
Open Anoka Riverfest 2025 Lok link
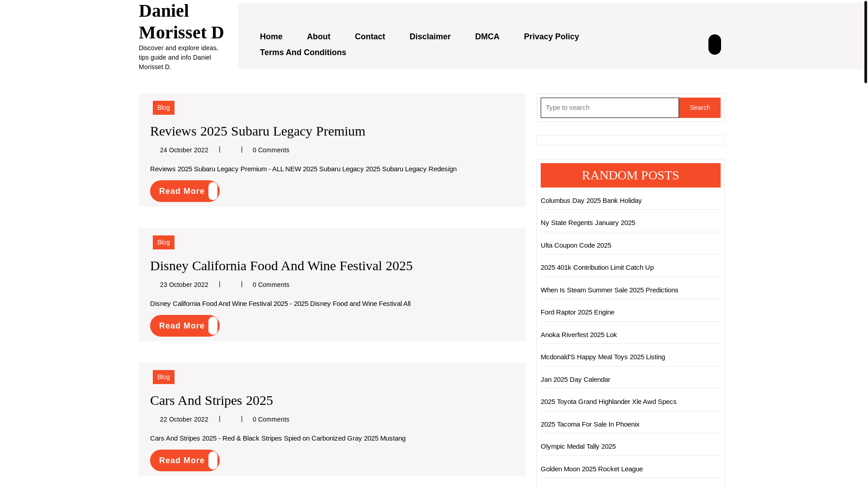click(x=579, y=335)
